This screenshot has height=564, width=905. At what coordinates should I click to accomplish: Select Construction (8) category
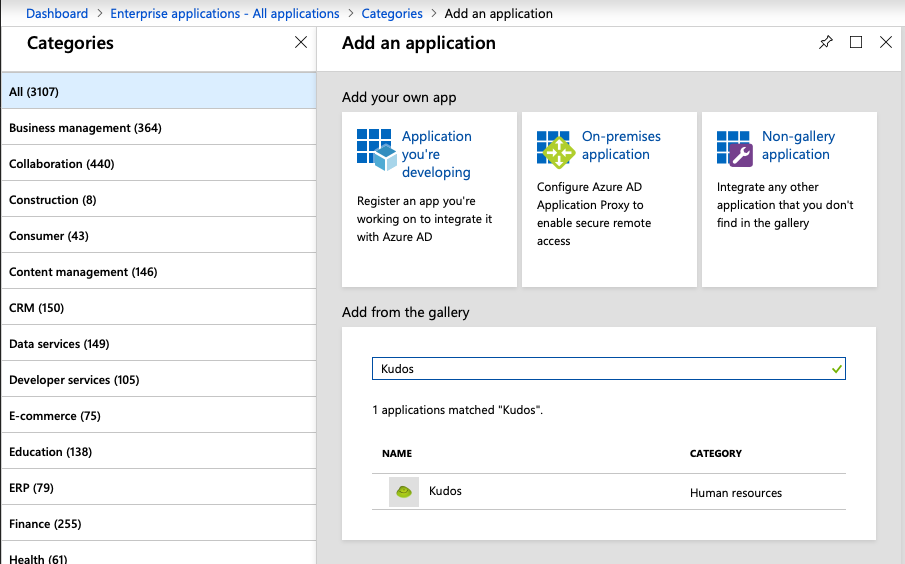point(159,200)
